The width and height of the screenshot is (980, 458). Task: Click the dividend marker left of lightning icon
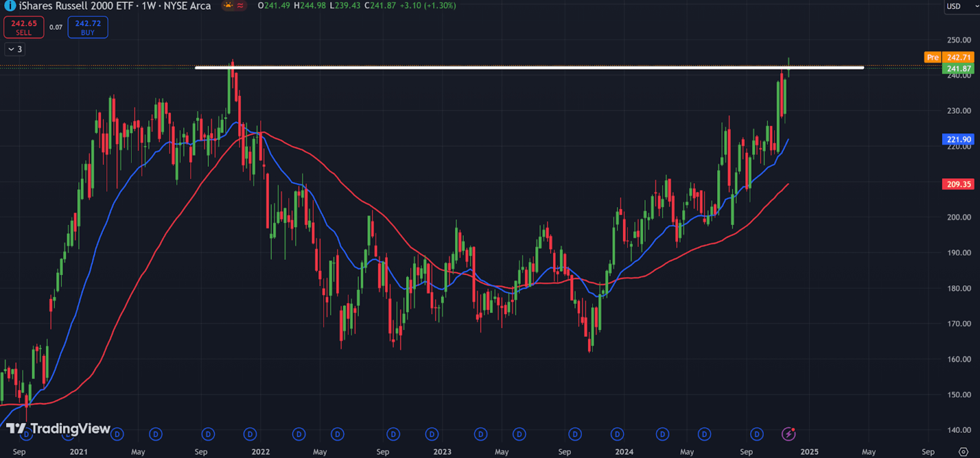pyautogui.click(x=757, y=434)
